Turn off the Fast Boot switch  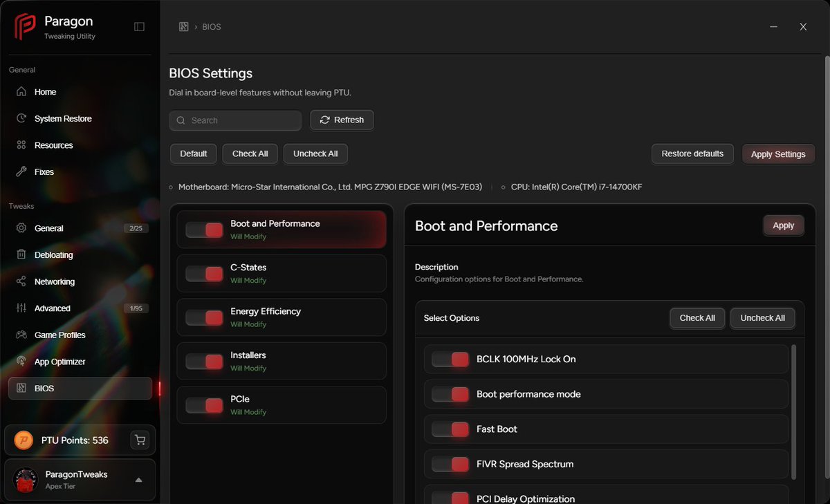tap(450, 429)
